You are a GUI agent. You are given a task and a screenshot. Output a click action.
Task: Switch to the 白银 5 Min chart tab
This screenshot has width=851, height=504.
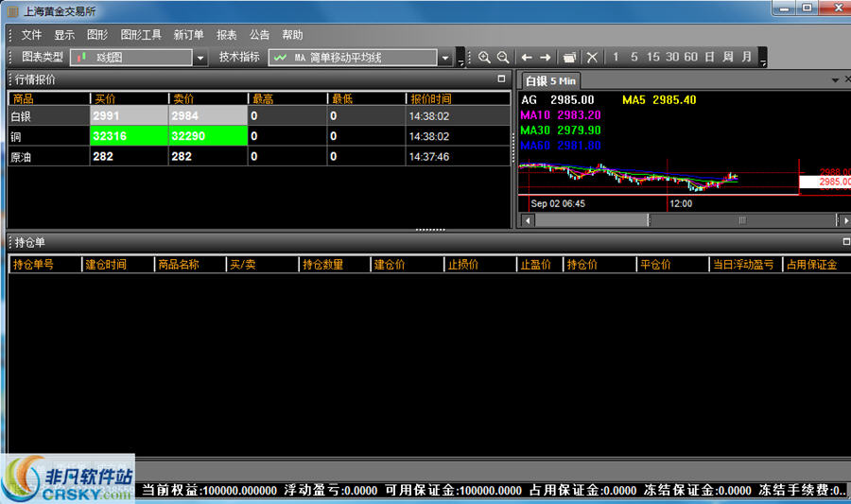(x=550, y=80)
